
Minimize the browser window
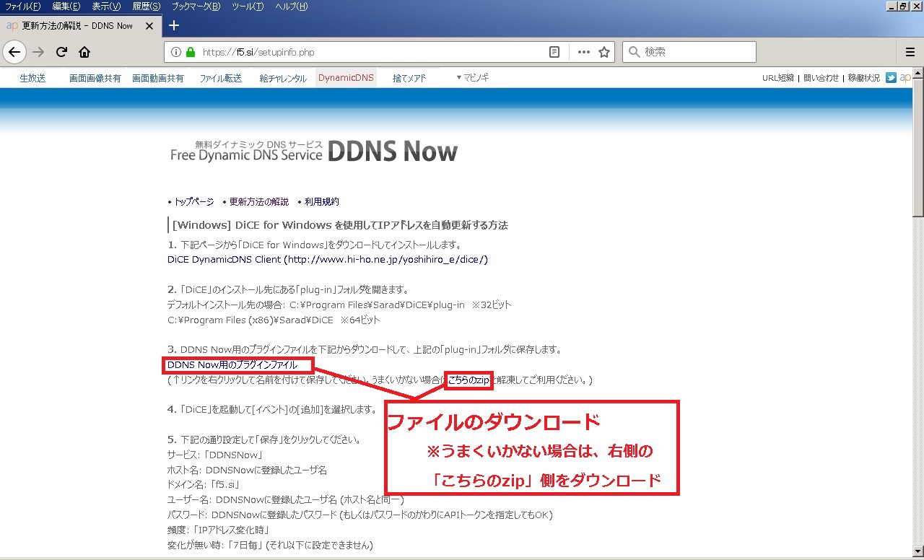pyautogui.click(x=892, y=6)
